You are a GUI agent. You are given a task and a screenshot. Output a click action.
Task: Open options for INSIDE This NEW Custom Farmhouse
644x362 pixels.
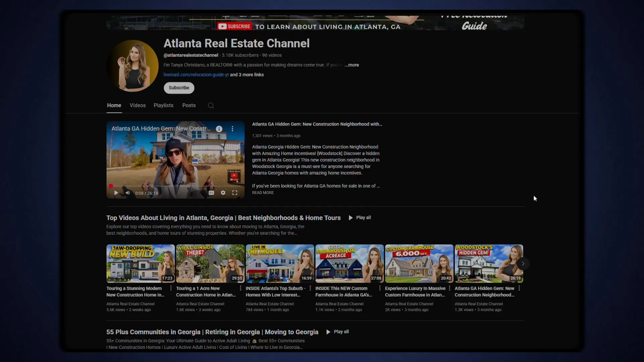(380, 288)
